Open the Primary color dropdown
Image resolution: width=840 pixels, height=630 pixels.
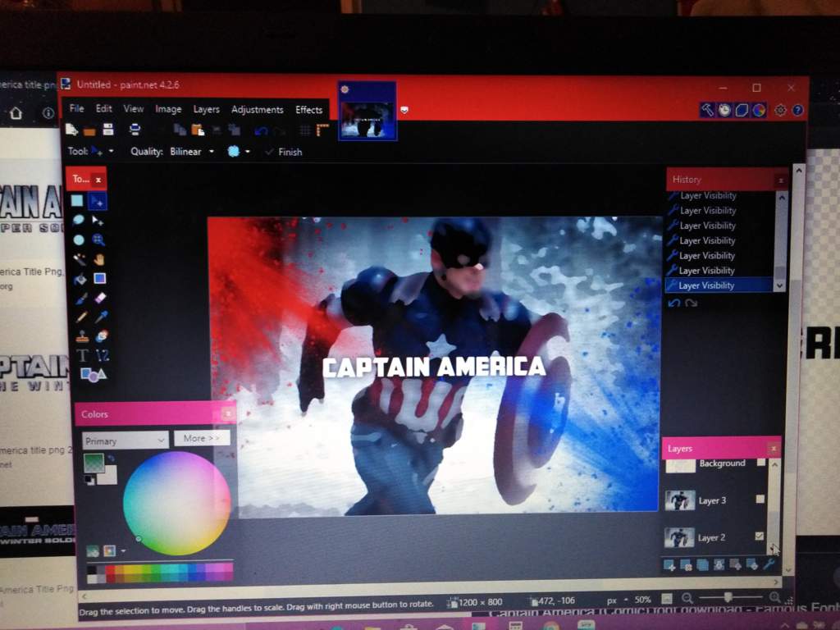[x=126, y=441]
